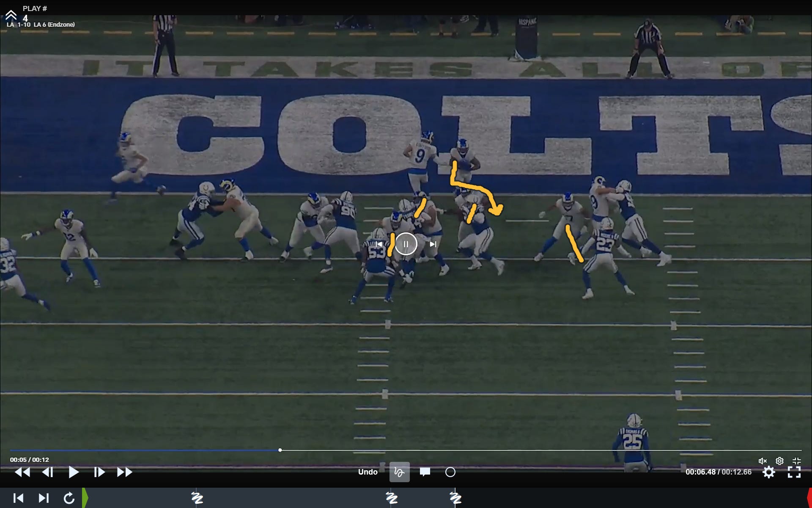Click the '00:06.48 / 00:12.66' time readout
Screen dimensions: 812x508
point(718,472)
